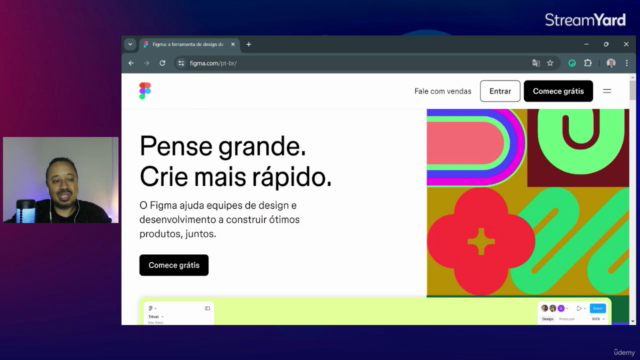Click the translate page icon
Screen dimensions: 640x360
click(x=536, y=63)
